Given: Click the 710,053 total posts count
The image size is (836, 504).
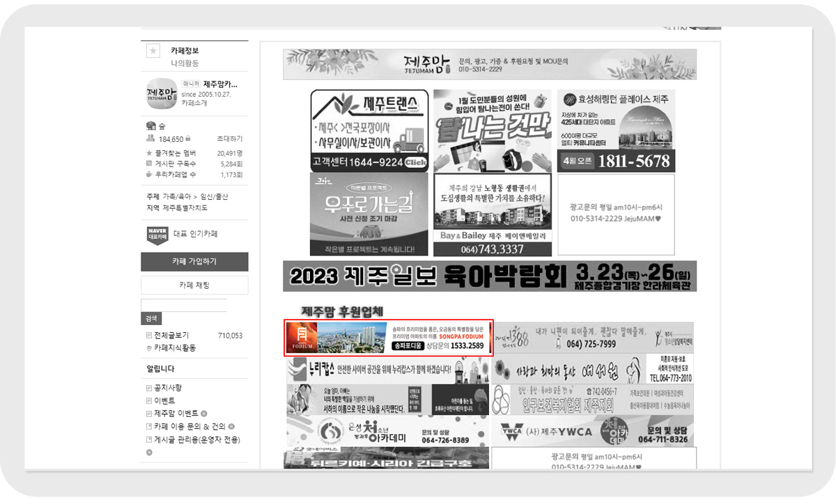Looking at the screenshot, I should (x=231, y=335).
